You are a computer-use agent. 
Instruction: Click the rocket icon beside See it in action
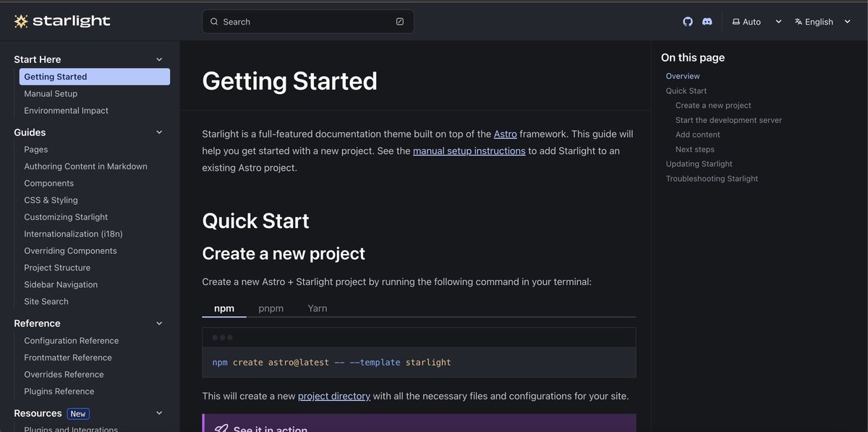(x=221, y=430)
